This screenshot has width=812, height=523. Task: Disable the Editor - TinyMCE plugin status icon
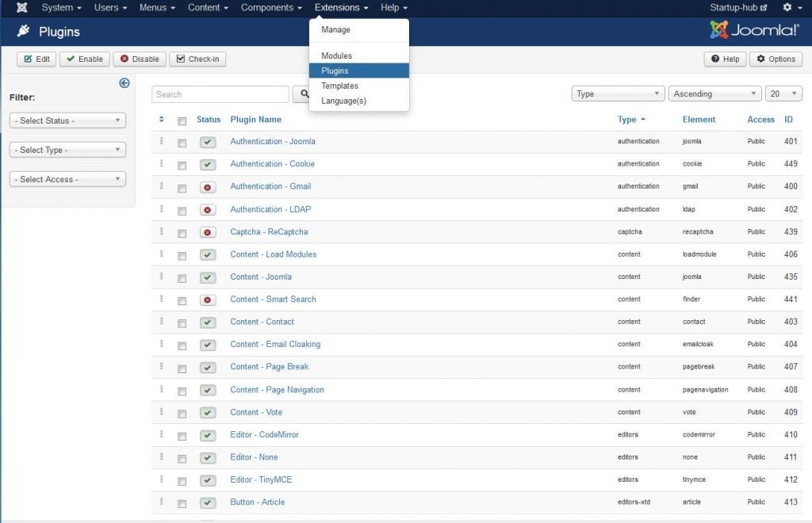[x=208, y=480]
